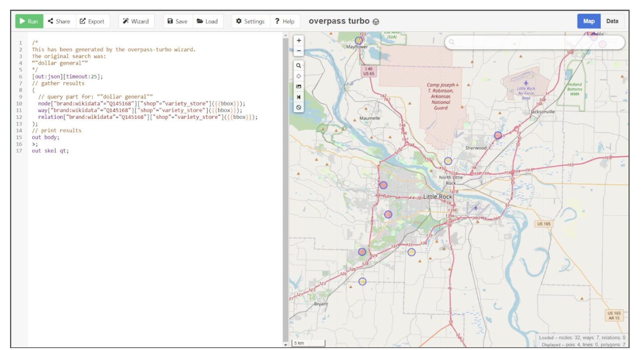Click the Little Rock map label
The width and height of the screenshot is (644, 350).
[x=438, y=197]
